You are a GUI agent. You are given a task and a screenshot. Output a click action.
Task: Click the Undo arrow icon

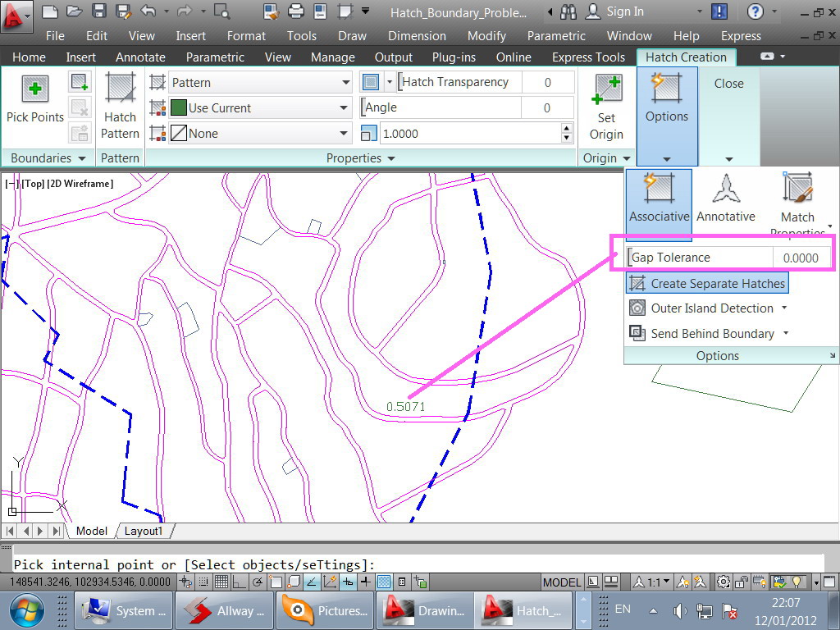[148, 11]
